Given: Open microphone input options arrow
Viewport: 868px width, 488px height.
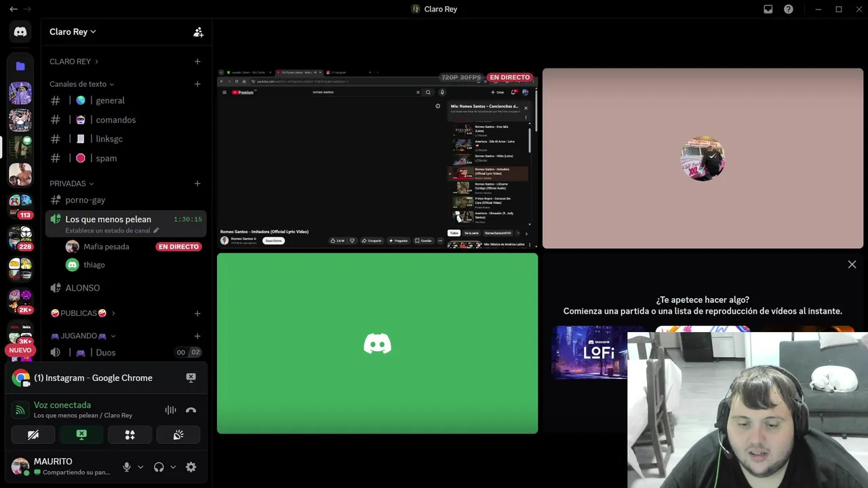Looking at the screenshot, I should tap(140, 467).
